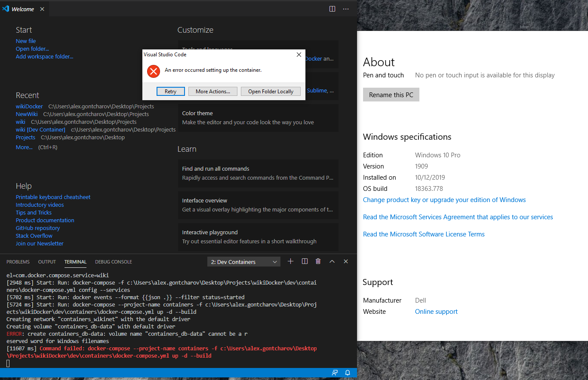Screen dimensions: 588x380
Task: Open GitHub repository link
Action: point(38,228)
